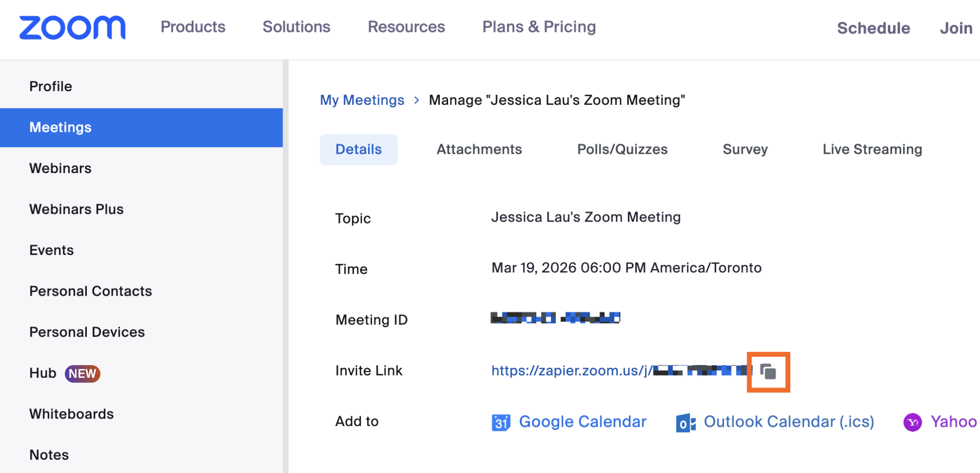Open the Resources menu
The width and height of the screenshot is (980, 473).
click(406, 27)
